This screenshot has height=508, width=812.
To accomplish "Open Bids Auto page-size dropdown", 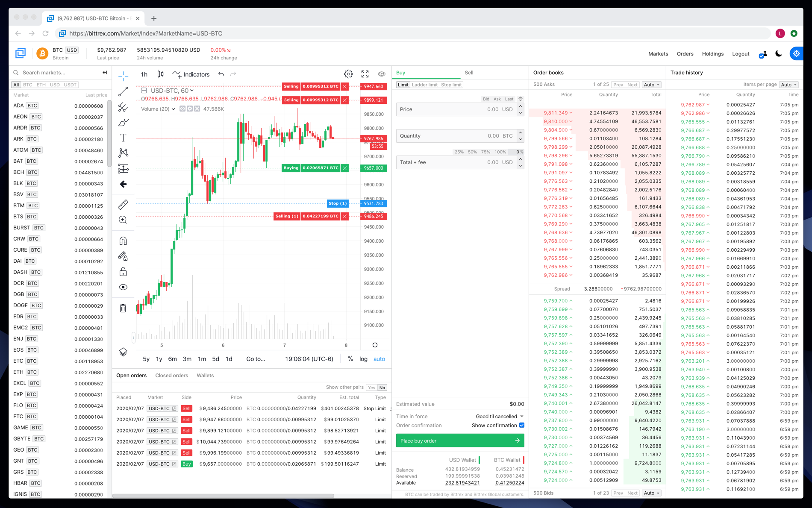I will coord(652,493).
